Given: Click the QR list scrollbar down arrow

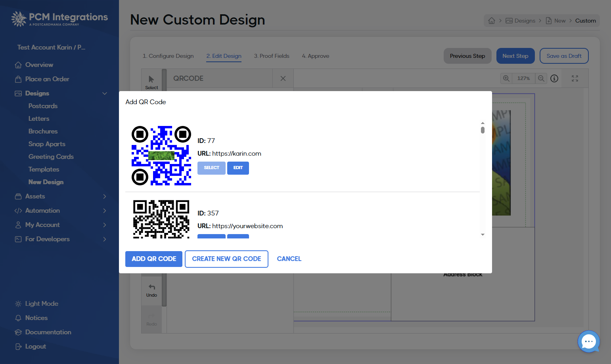Looking at the screenshot, I should point(483,235).
